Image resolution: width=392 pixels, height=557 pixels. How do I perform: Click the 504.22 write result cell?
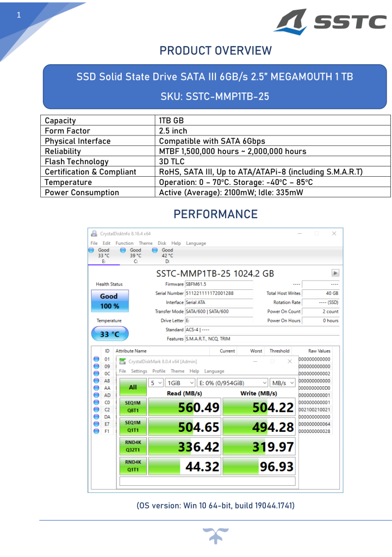(259, 407)
